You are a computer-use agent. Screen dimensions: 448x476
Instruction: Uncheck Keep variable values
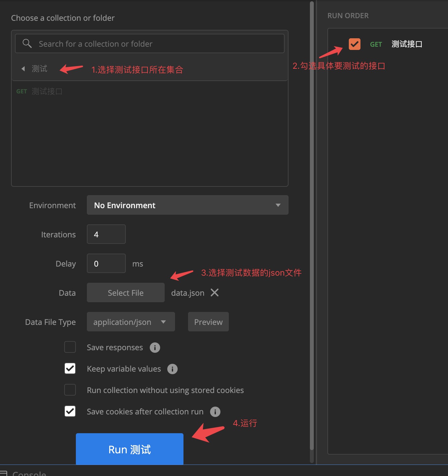pyautogui.click(x=70, y=368)
